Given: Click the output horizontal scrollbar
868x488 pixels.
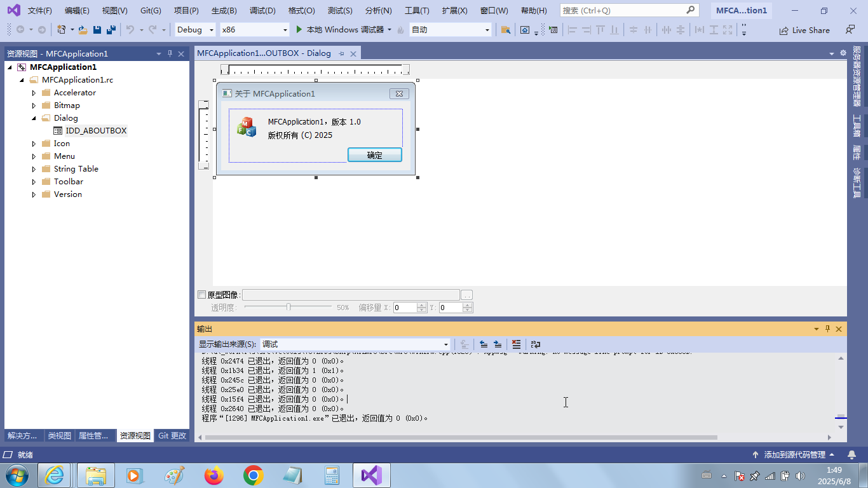Looking at the screenshot, I should pyautogui.click(x=461, y=437).
